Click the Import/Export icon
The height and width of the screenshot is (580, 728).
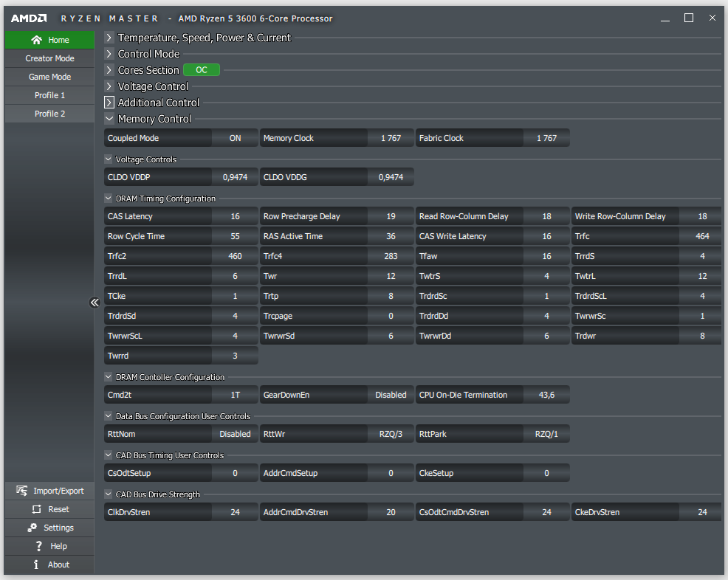(22, 491)
